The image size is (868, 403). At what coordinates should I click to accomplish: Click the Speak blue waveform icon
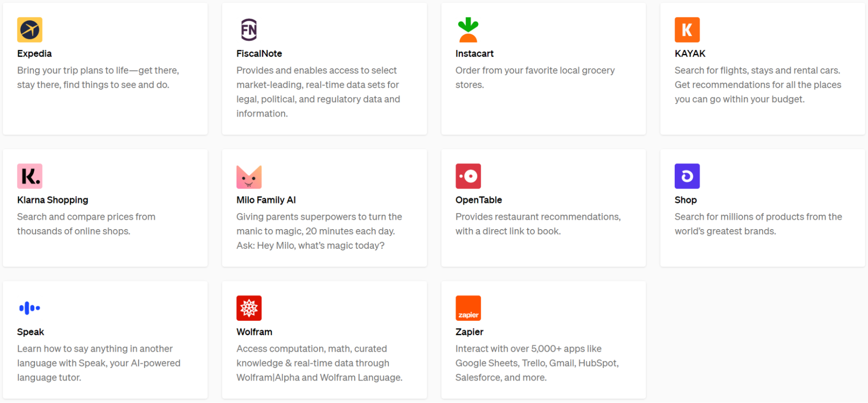(30, 308)
